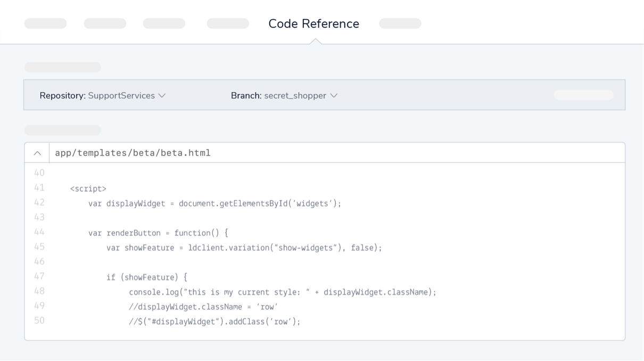Click line number 41 in the code view
Image resolution: width=644 pixels, height=361 pixels.
tap(40, 188)
